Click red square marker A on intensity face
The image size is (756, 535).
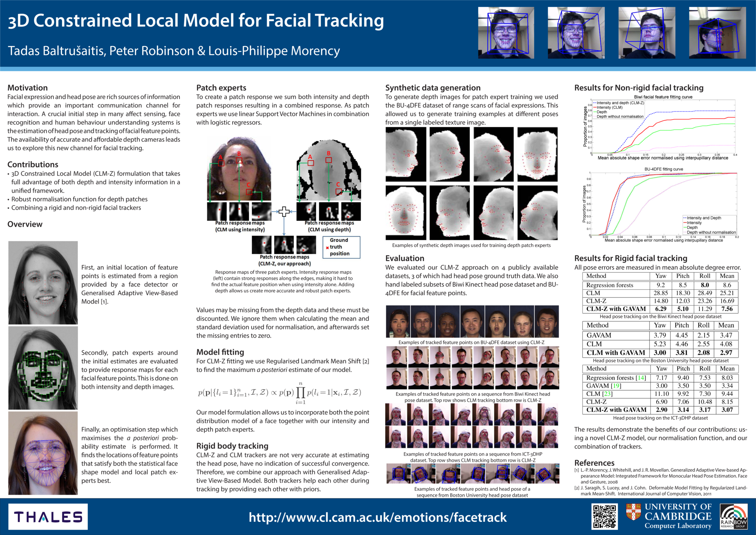point(221,163)
